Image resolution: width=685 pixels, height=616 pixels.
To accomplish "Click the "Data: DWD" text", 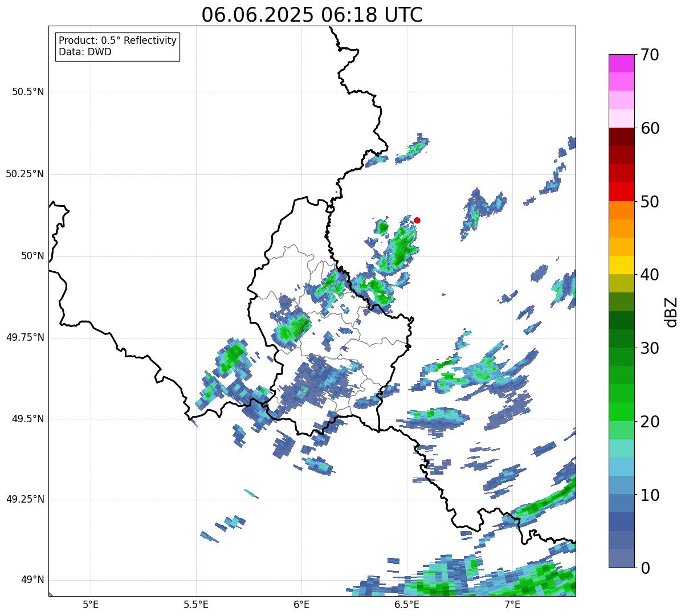I will 85,52.
